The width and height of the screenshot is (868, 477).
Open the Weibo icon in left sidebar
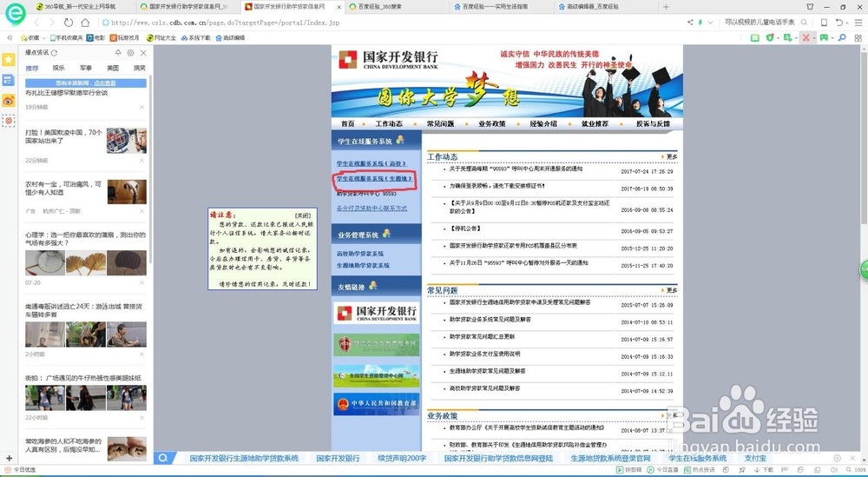pos(9,100)
